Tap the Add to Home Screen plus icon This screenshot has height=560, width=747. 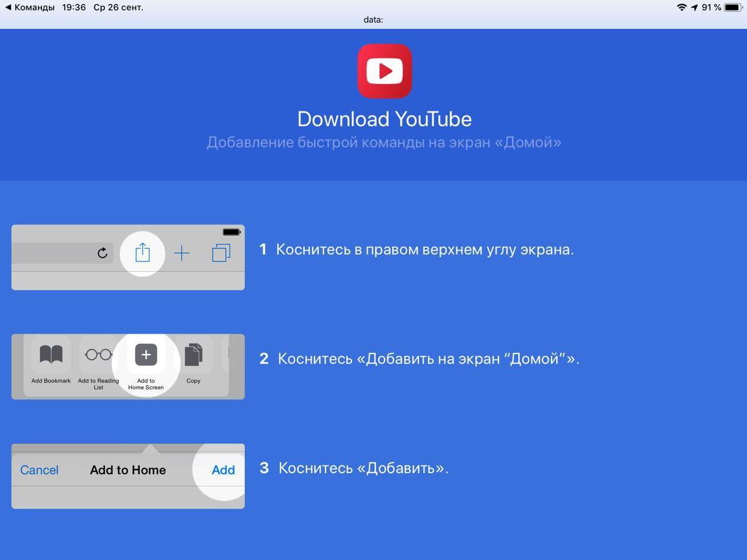tap(146, 355)
